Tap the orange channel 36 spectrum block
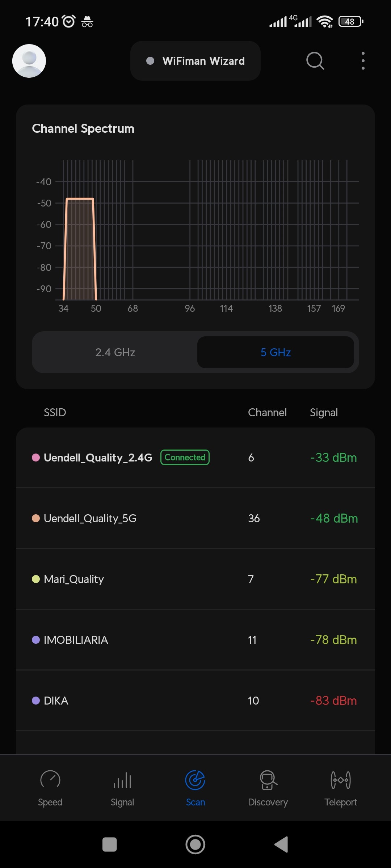Viewport: 391px width, 868px height. coord(80,250)
